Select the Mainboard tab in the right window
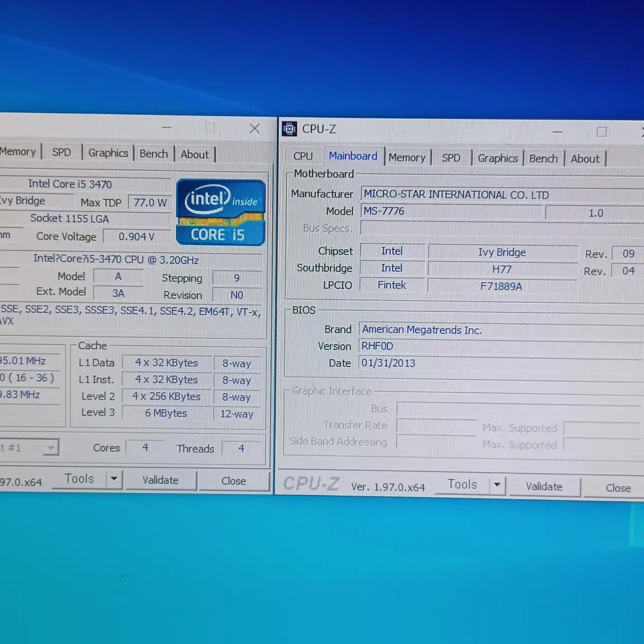The image size is (644, 644). click(353, 156)
